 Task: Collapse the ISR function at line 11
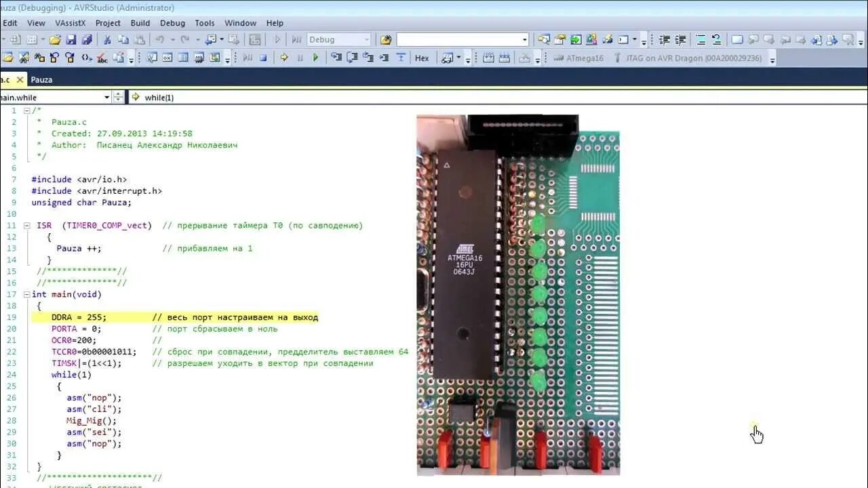pos(26,225)
